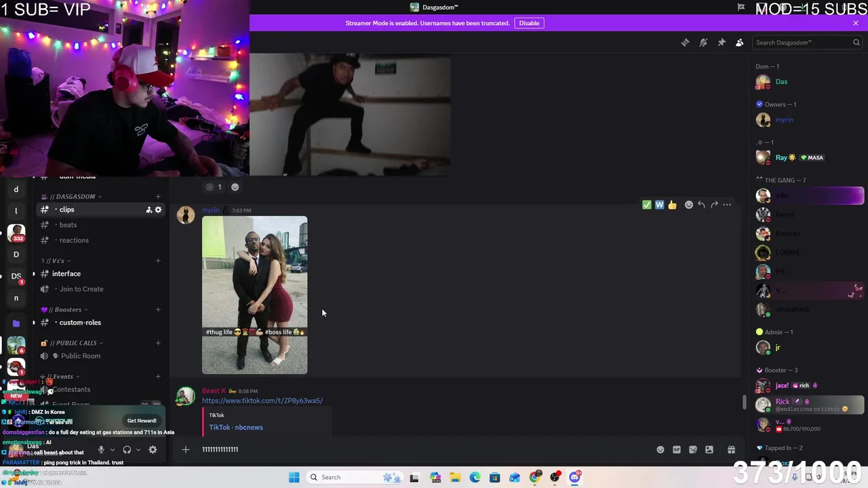868x488 pixels.
Task: Open the DS server icon
Action: 16,277
